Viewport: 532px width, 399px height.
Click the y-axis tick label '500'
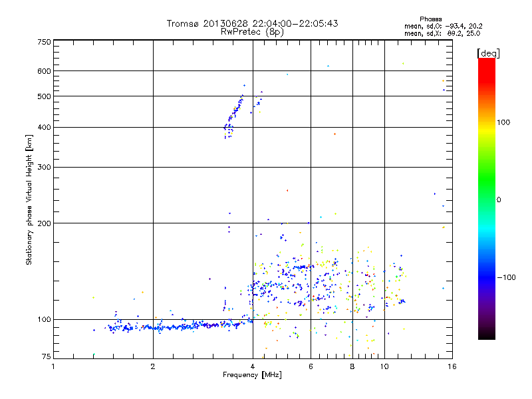(x=45, y=96)
